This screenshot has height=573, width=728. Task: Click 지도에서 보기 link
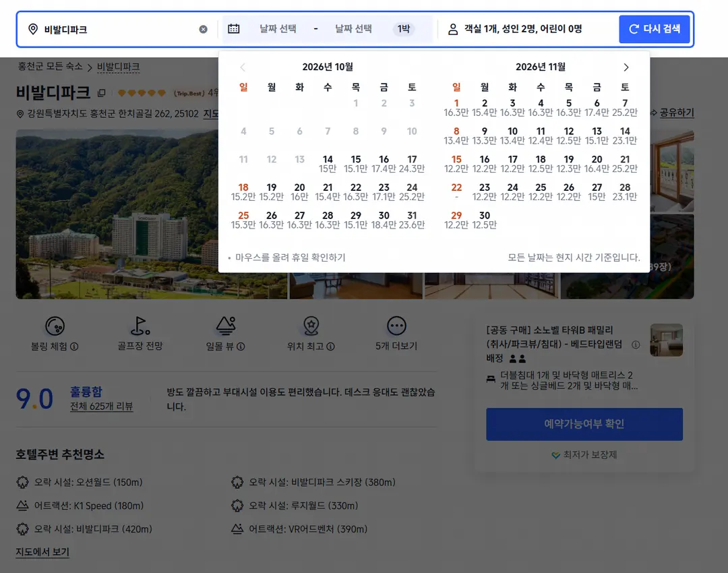point(42,551)
